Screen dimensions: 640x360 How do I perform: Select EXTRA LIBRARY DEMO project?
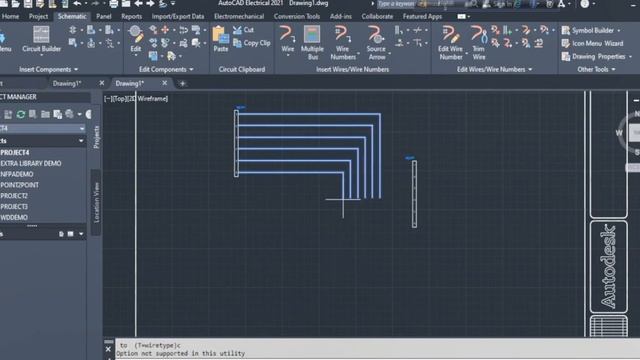click(31, 164)
